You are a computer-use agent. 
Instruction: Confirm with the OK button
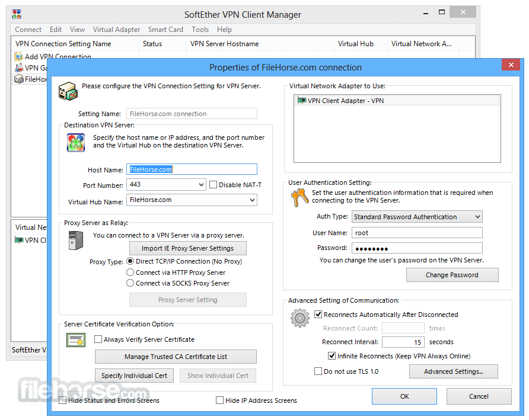(404, 396)
